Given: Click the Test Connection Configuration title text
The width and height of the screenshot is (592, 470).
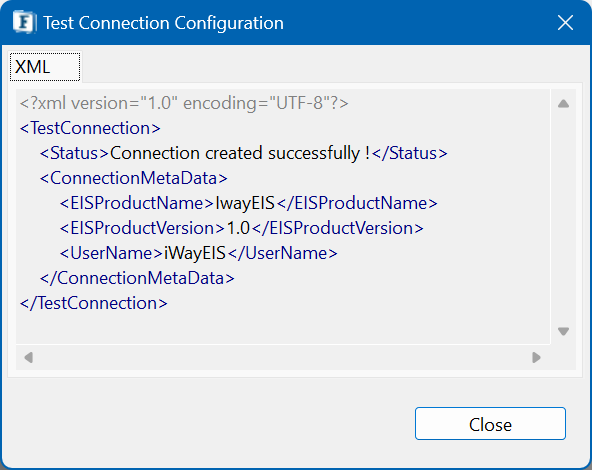Looking at the screenshot, I should (x=163, y=23).
